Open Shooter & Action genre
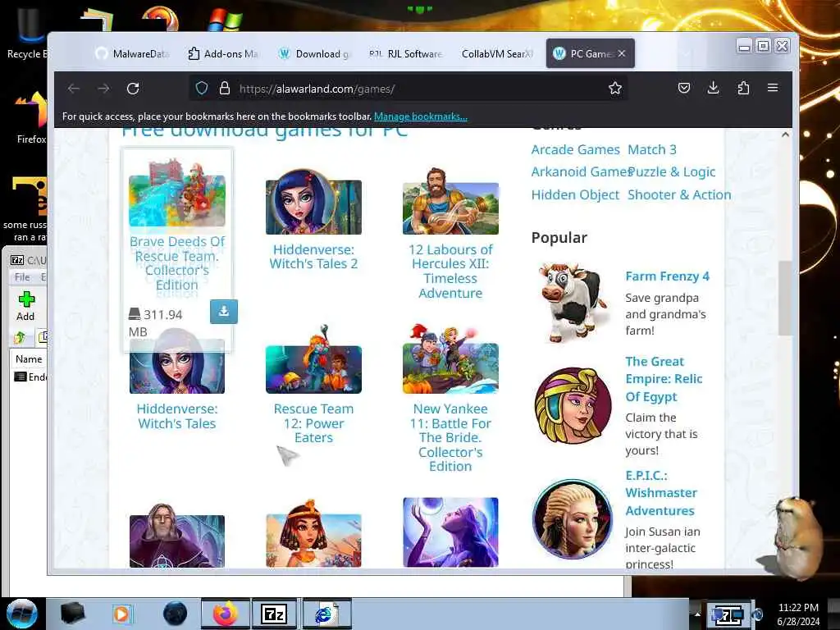840x630 pixels. (x=679, y=195)
